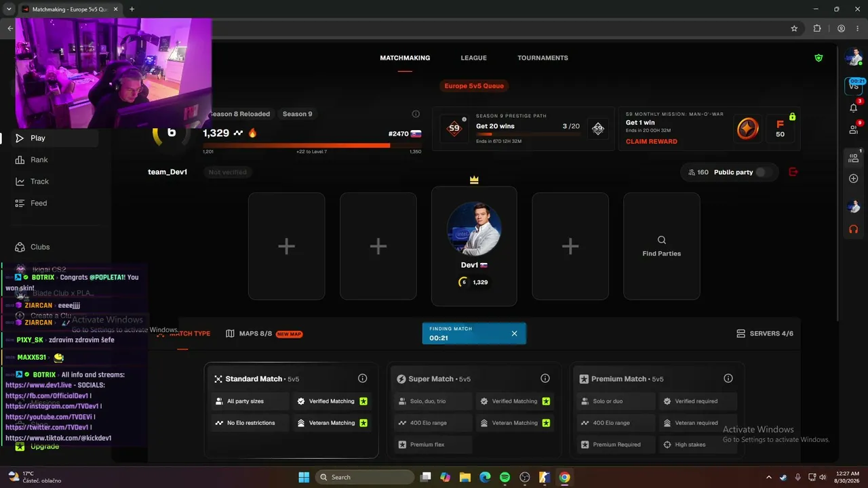
Task: Open the Match Type tab
Action: point(183,334)
